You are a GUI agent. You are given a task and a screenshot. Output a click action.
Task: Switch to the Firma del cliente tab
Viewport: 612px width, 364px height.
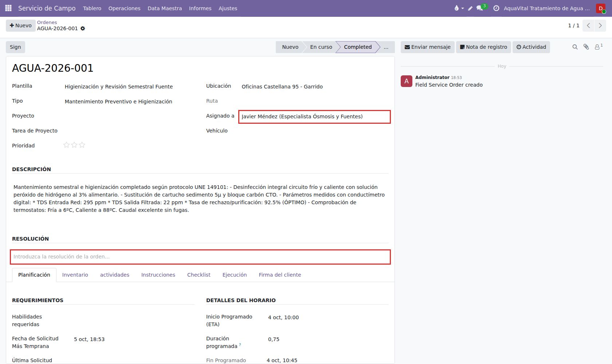coord(280,275)
